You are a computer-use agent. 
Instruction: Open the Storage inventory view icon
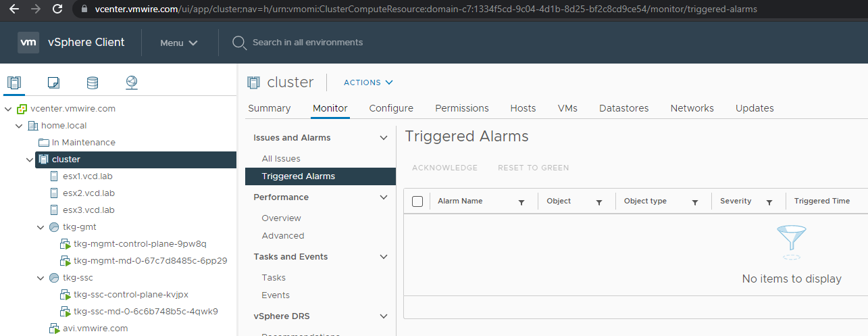[93, 83]
